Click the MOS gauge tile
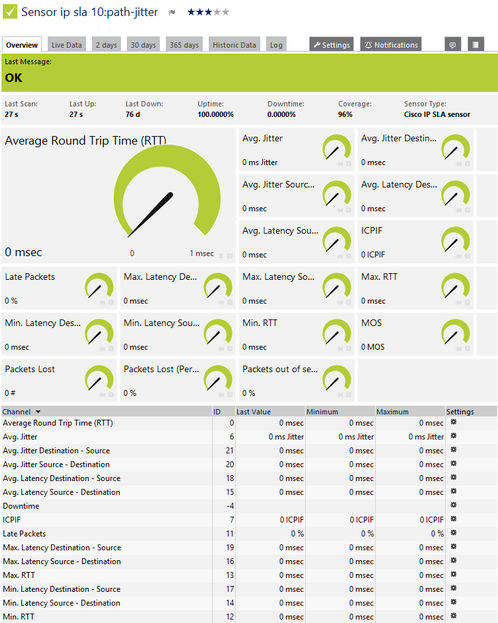498x623 pixels. click(x=415, y=334)
